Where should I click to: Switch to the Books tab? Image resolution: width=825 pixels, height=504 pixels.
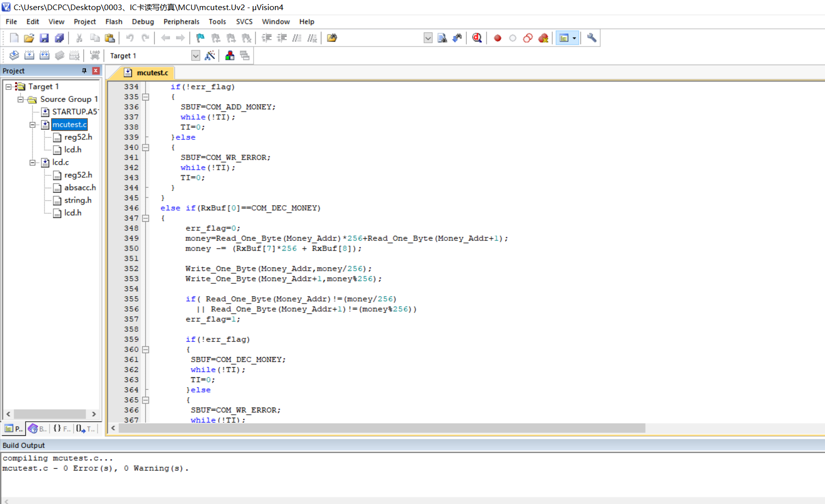tap(37, 428)
